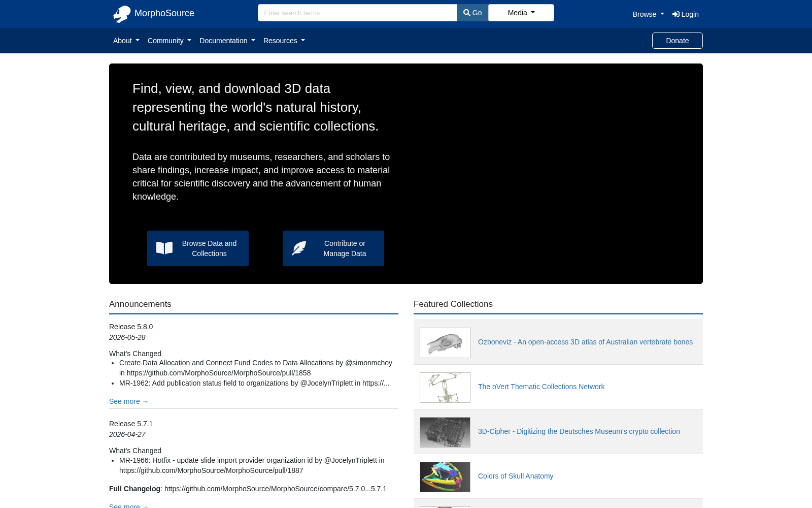Click the Login arrow icon

[676, 14]
